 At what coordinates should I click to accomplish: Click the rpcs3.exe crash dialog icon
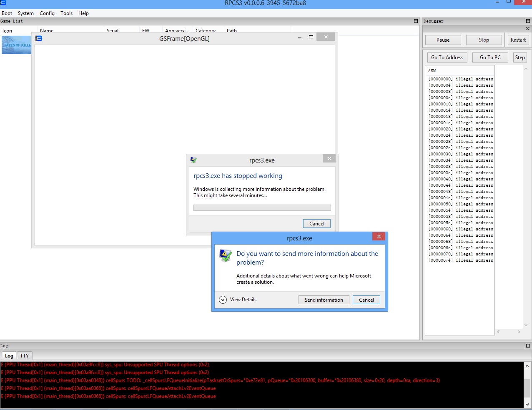[x=193, y=160]
